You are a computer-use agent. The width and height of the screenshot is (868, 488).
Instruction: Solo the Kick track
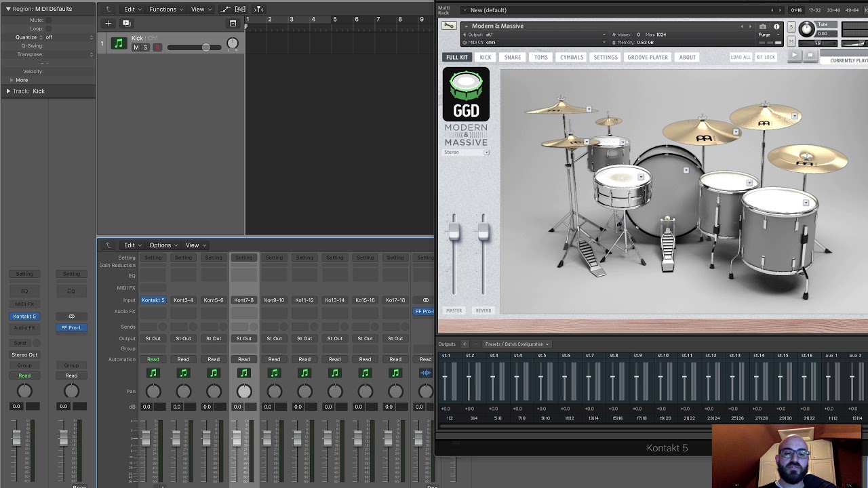[145, 47]
